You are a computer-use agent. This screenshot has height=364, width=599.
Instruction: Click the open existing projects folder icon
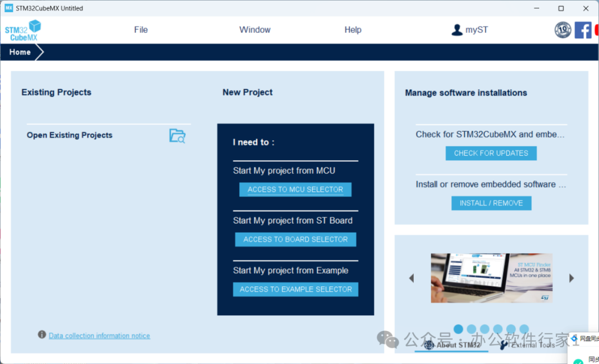177,136
